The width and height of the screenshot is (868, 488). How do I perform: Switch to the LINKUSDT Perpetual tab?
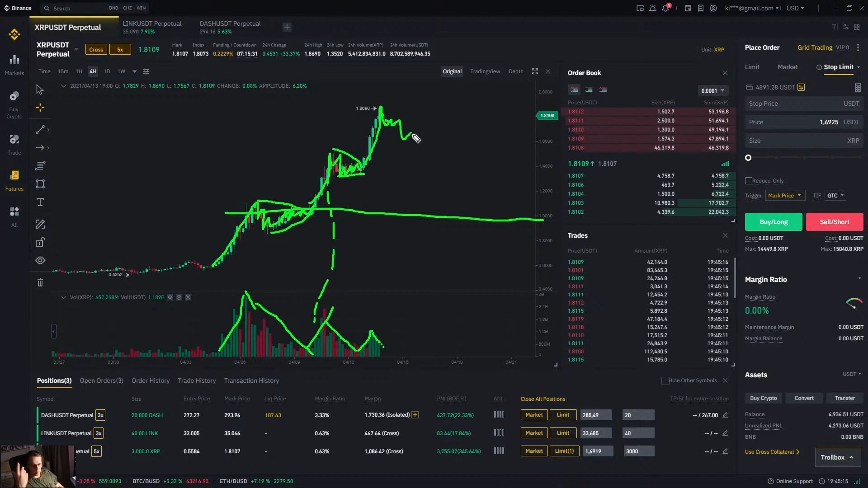point(152,27)
